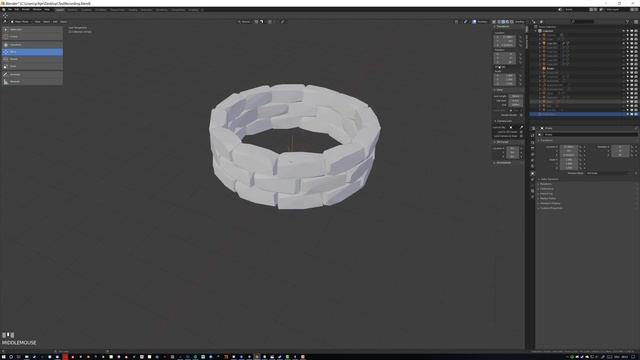Click the pin icon in properties header

click(x=636, y=128)
